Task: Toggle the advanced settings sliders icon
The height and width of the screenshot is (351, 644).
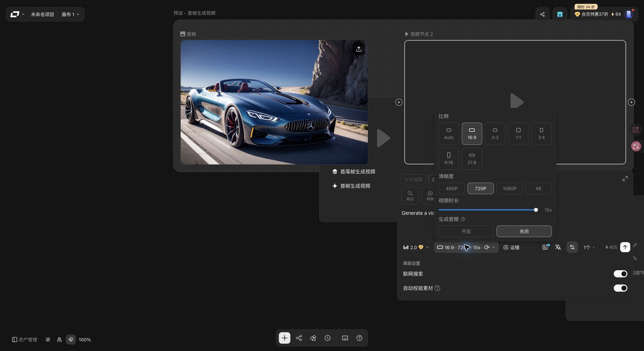Action: [572, 247]
